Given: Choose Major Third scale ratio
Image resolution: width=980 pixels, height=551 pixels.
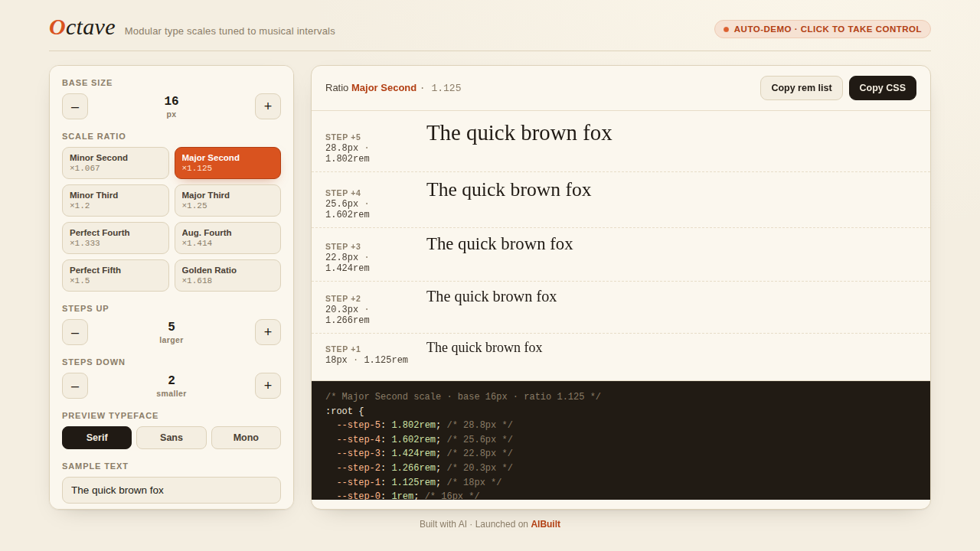Looking at the screenshot, I should (227, 201).
